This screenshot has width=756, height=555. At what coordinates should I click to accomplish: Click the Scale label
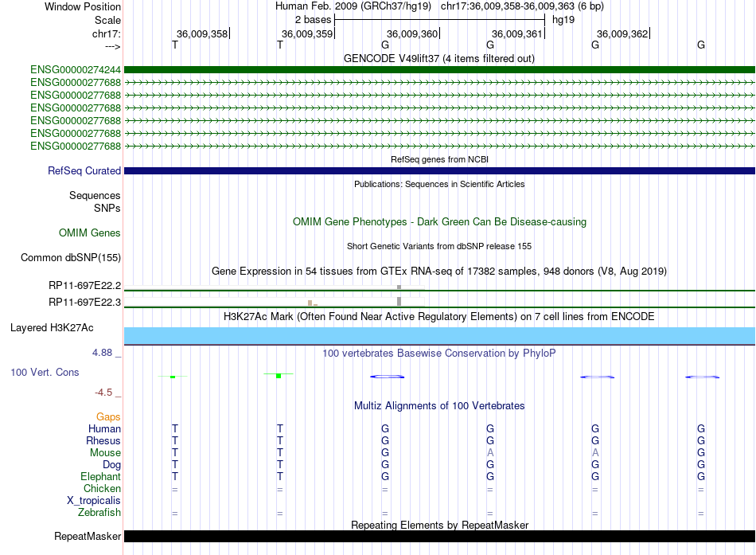(107, 20)
